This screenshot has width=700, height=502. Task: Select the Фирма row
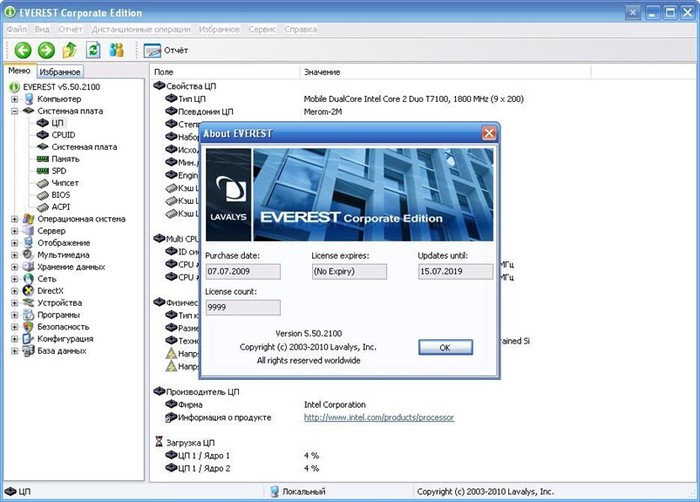pos(265,405)
